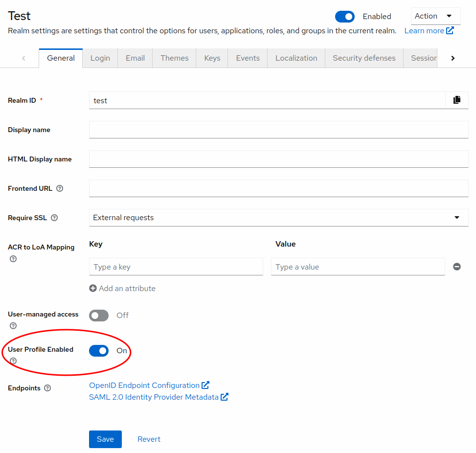The height and width of the screenshot is (453, 476).
Task: Copy the Realm ID to clipboard
Action: (x=457, y=100)
